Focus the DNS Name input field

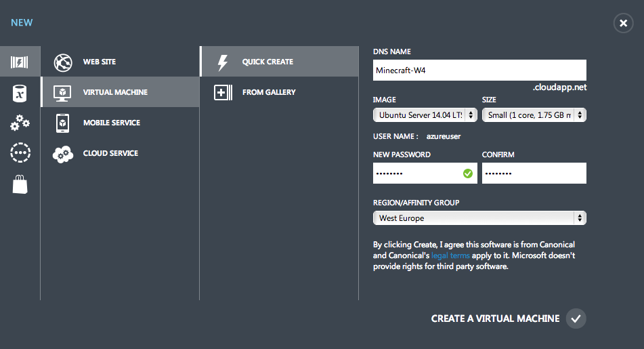(479, 70)
